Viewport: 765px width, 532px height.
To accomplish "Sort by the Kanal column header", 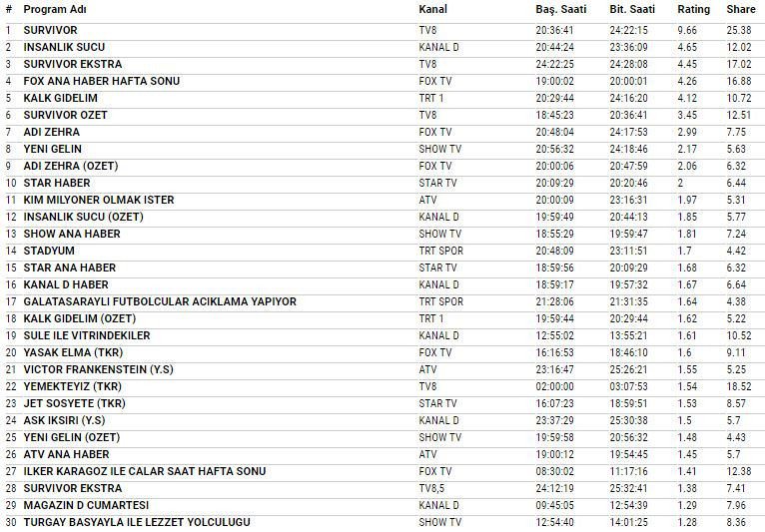I will [x=432, y=9].
